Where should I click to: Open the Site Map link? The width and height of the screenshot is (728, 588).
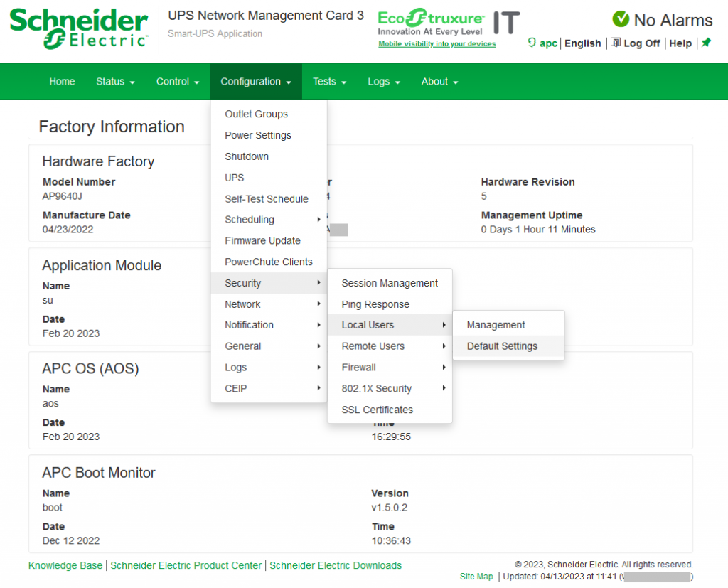tap(476, 577)
